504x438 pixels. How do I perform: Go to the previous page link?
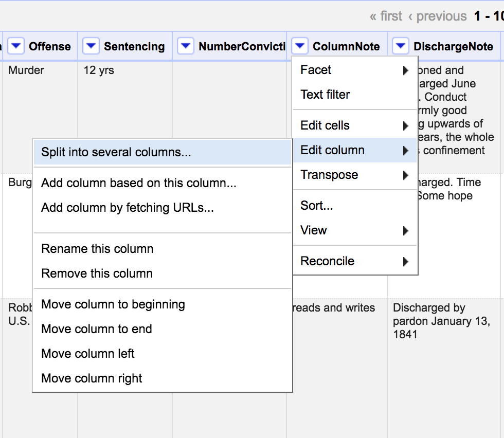click(437, 16)
